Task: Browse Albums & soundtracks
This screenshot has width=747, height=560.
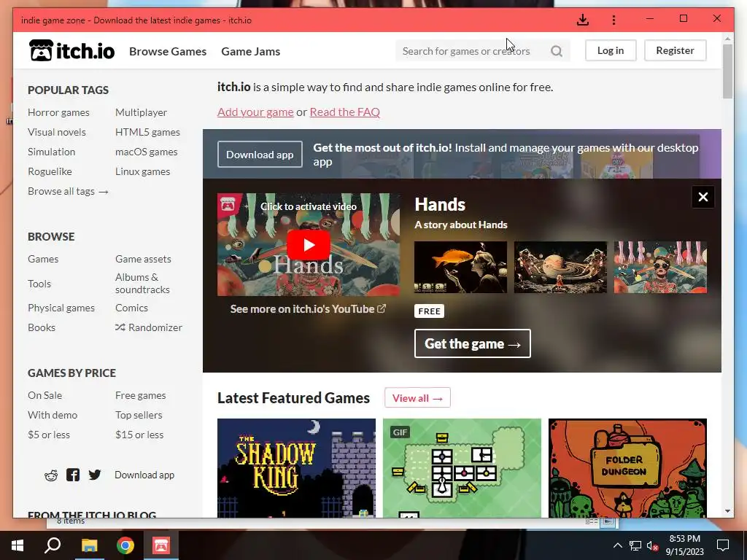Action: coord(142,284)
